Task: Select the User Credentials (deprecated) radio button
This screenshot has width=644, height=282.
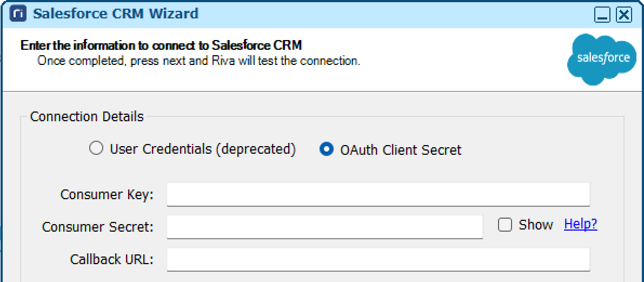Action: pyautogui.click(x=96, y=149)
